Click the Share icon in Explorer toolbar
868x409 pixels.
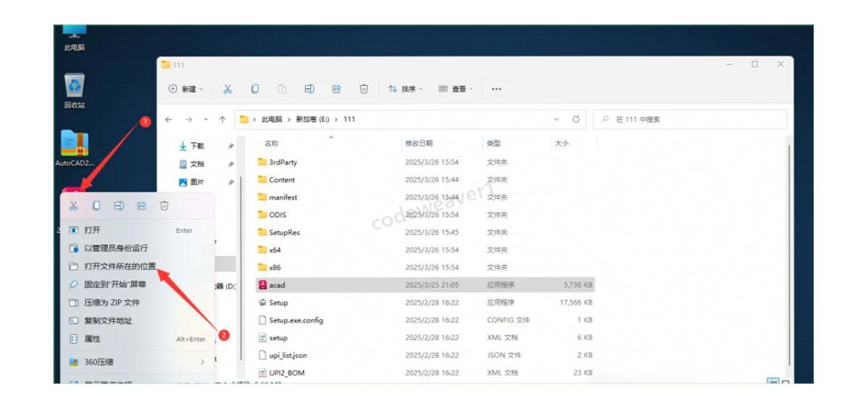(336, 89)
